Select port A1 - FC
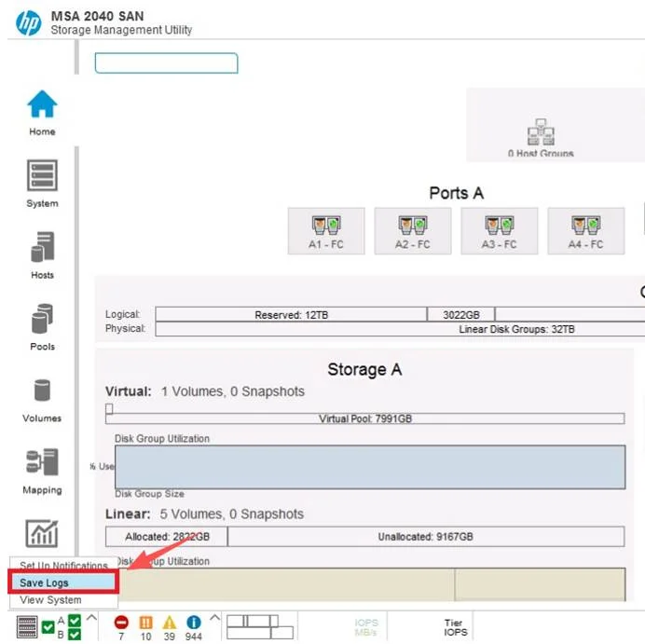The height and width of the screenshot is (644, 645). 326,231
